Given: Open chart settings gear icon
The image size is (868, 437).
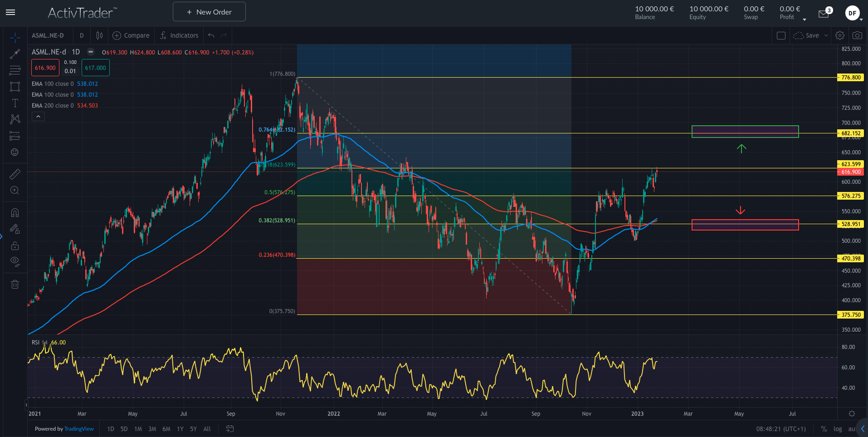Looking at the screenshot, I should click(x=840, y=35).
